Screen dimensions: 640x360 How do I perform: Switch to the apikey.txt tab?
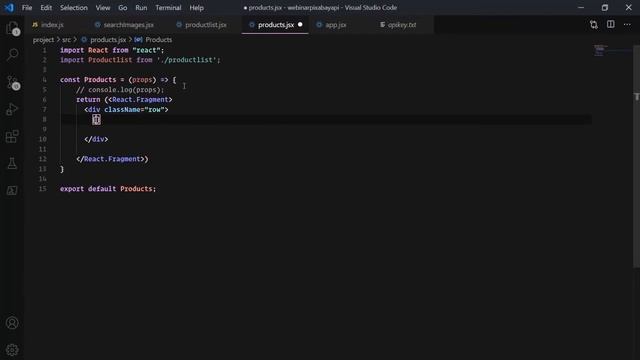pyautogui.click(x=402, y=25)
